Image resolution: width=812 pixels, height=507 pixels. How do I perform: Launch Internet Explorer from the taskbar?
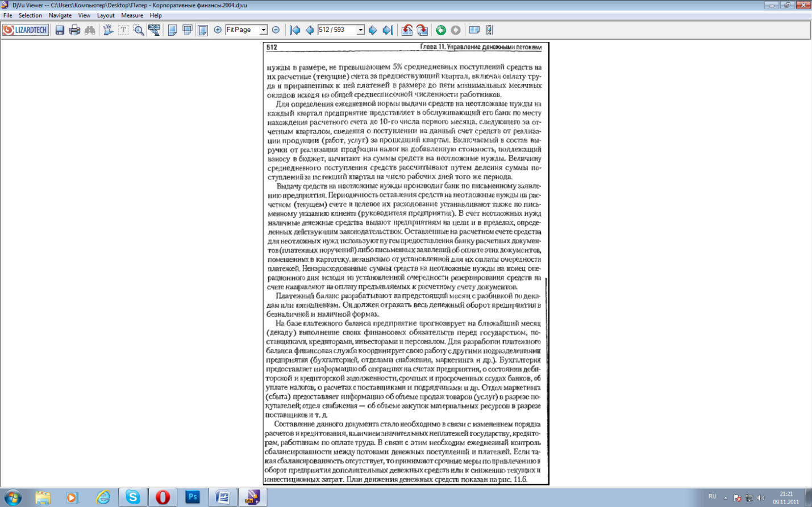(x=103, y=498)
